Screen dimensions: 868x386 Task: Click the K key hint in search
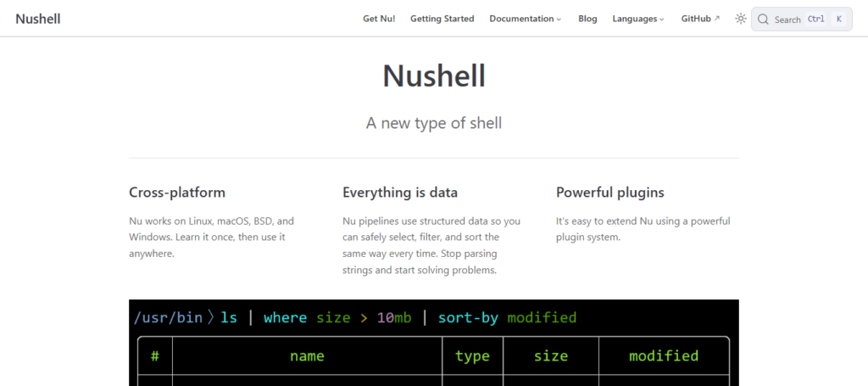pyautogui.click(x=839, y=20)
